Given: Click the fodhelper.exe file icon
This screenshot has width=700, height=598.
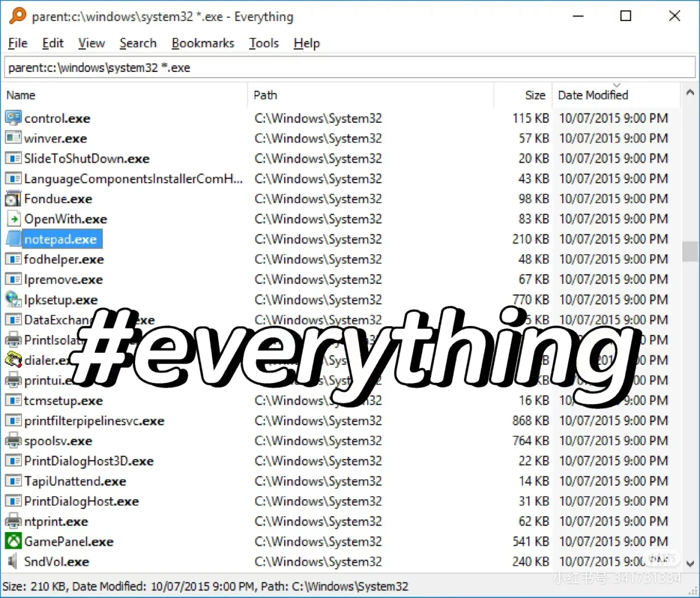Looking at the screenshot, I should click(13, 259).
